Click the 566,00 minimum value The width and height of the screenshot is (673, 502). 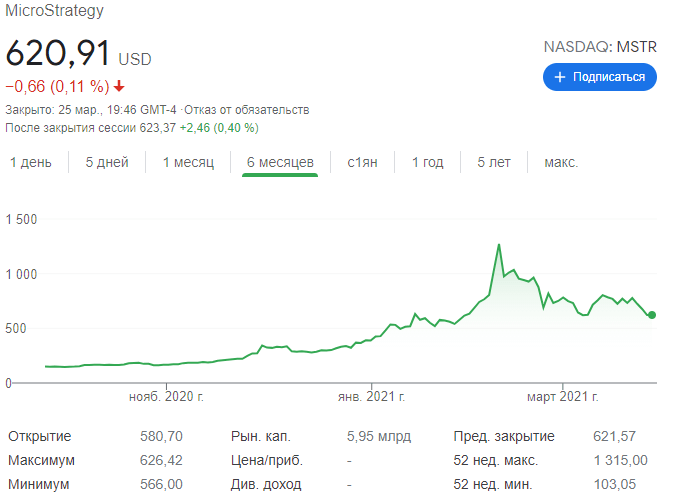point(161,484)
